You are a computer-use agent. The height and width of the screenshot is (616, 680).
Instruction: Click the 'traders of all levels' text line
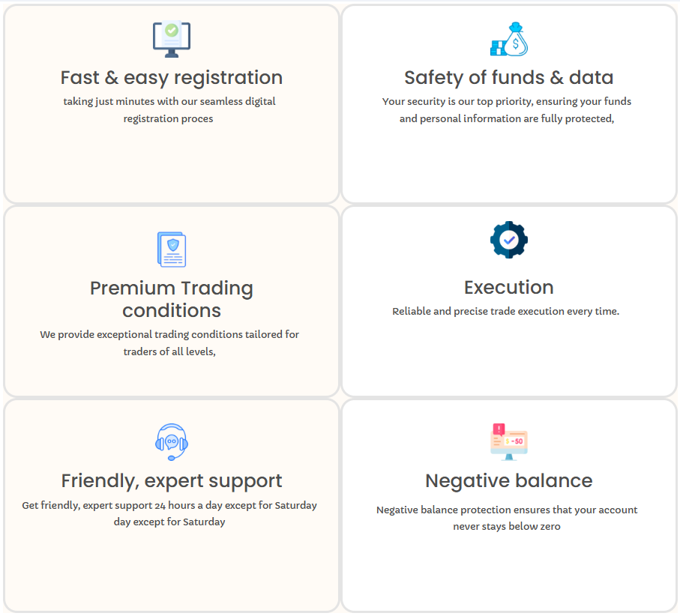click(x=169, y=351)
